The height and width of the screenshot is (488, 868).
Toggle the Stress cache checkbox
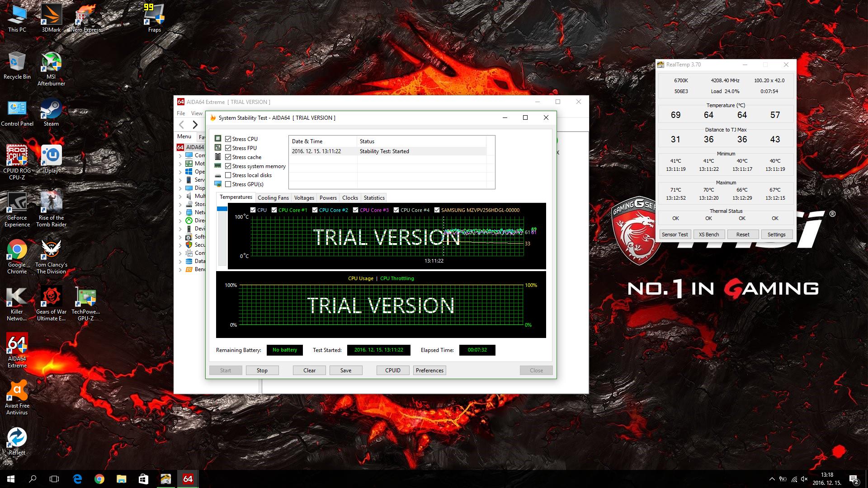tap(228, 157)
